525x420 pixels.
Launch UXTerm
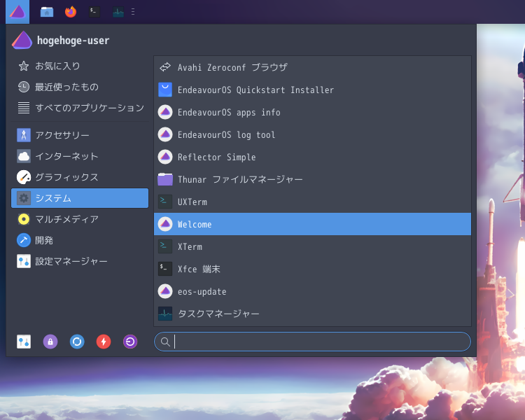[x=312, y=202]
